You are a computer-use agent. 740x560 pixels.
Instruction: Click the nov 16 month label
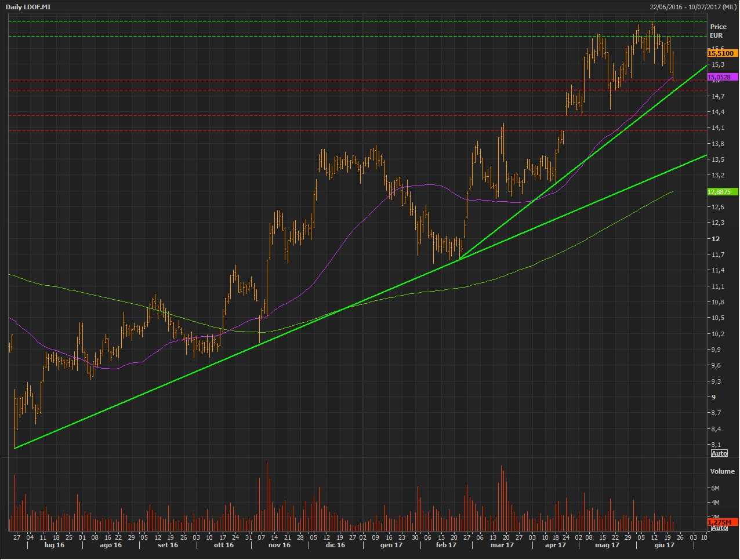(279, 545)
